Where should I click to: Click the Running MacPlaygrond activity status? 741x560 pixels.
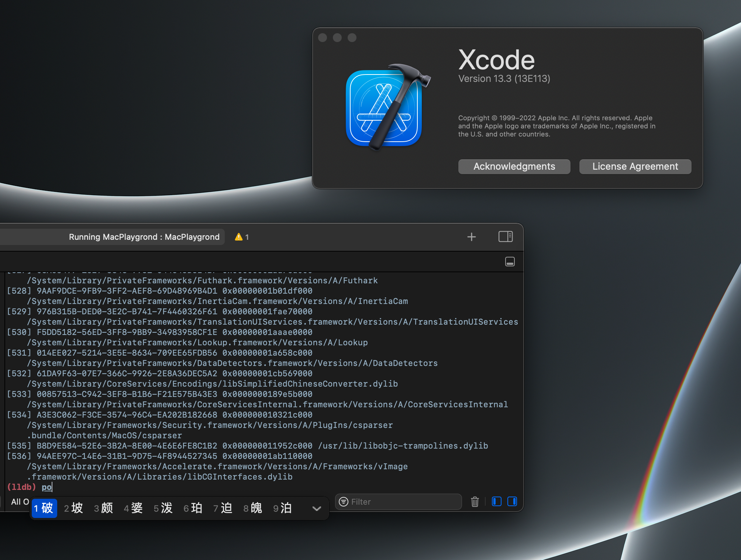pyautogui.click(x=144, y=237)
